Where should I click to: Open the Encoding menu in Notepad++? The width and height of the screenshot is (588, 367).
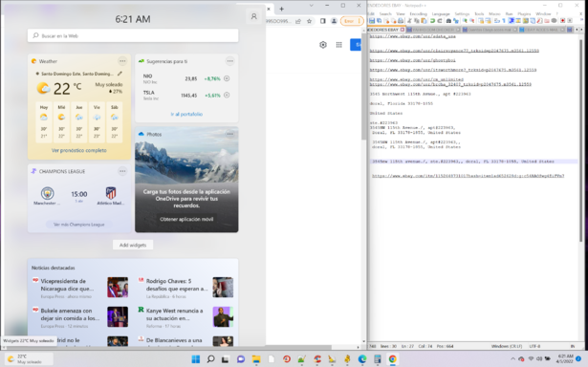point(418,14)
